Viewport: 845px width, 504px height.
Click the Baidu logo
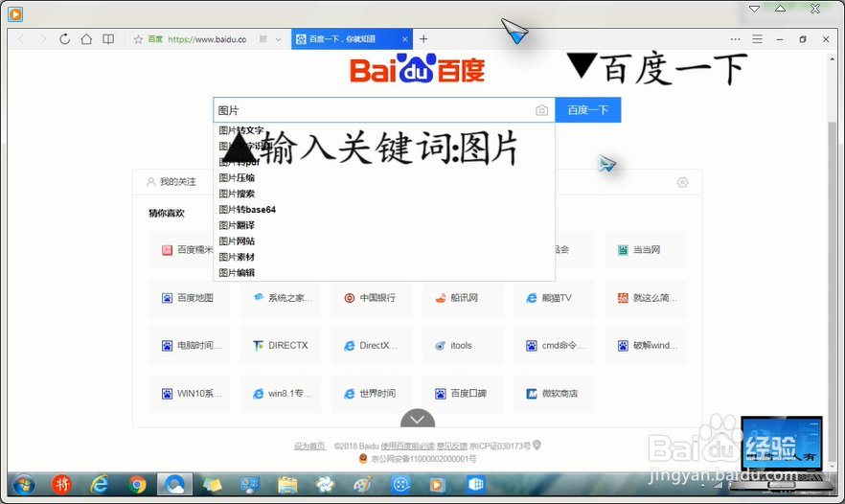(x=417, y=69)
